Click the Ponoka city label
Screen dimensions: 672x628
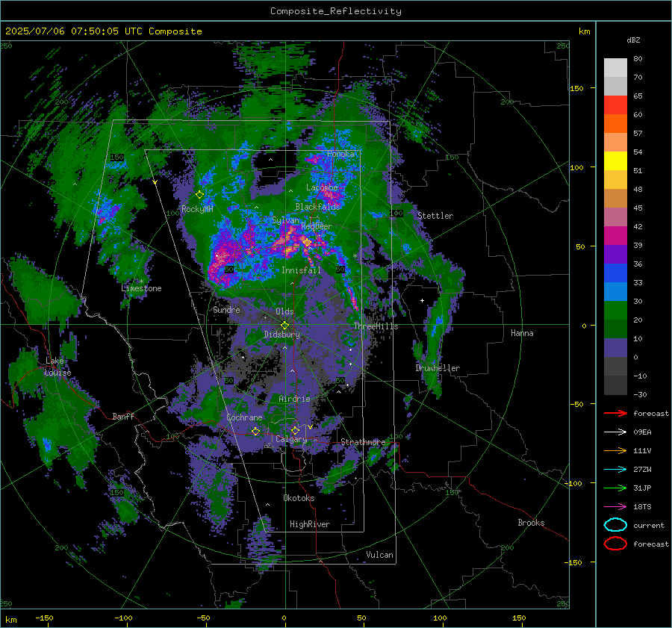tap(340, 154)
